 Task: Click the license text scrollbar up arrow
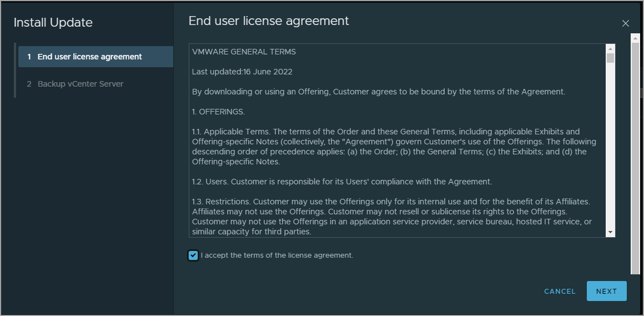(x=610, y=48)
